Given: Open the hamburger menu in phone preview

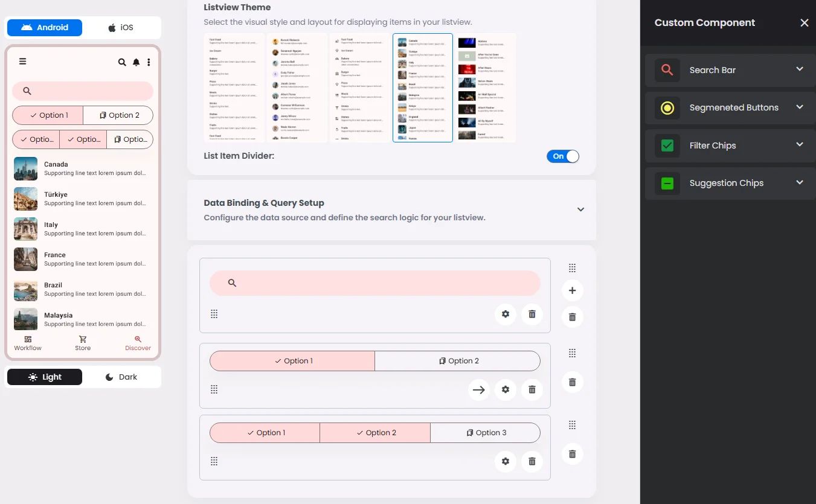Looking at the screenshot, I should coord(22,61).
